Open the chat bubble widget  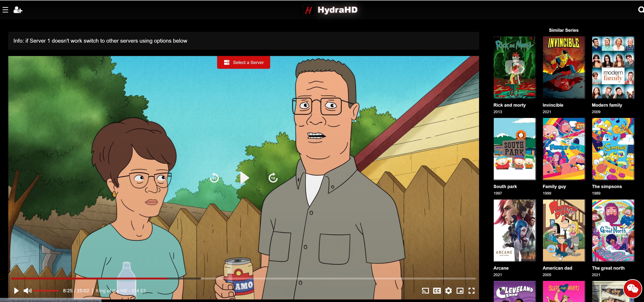coord(632,289)
